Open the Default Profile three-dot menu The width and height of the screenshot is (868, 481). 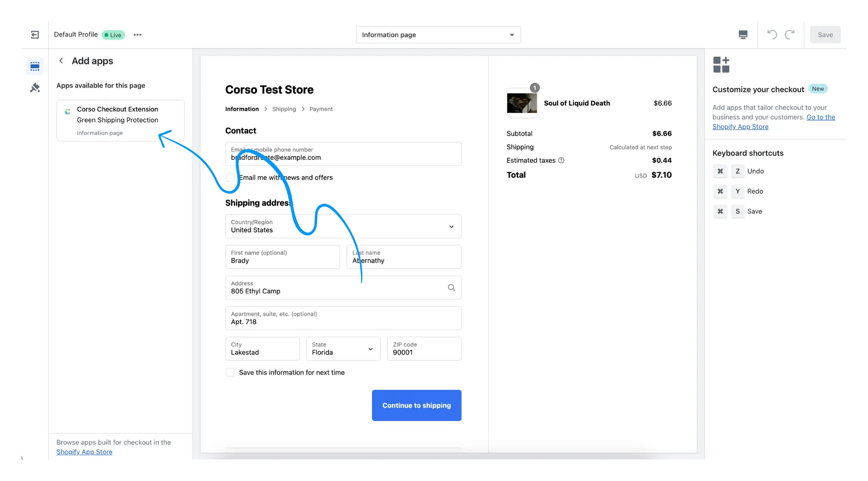click(x=138, y=35)
